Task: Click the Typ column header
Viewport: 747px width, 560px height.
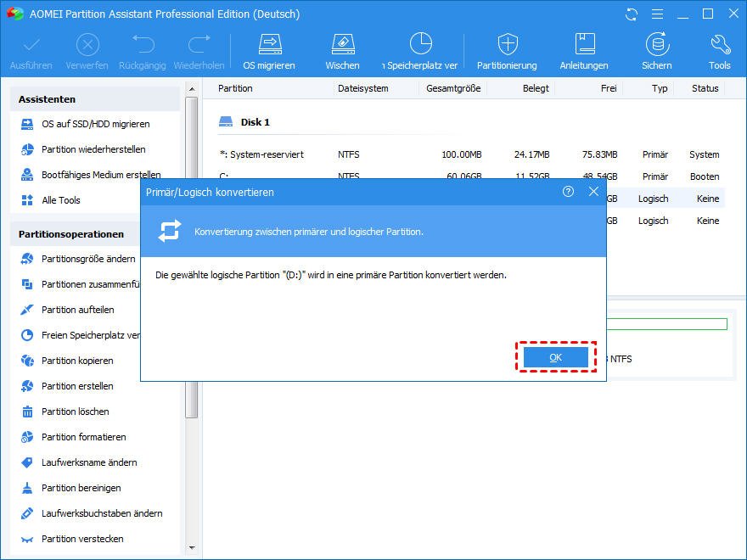Action: (660, 88)
